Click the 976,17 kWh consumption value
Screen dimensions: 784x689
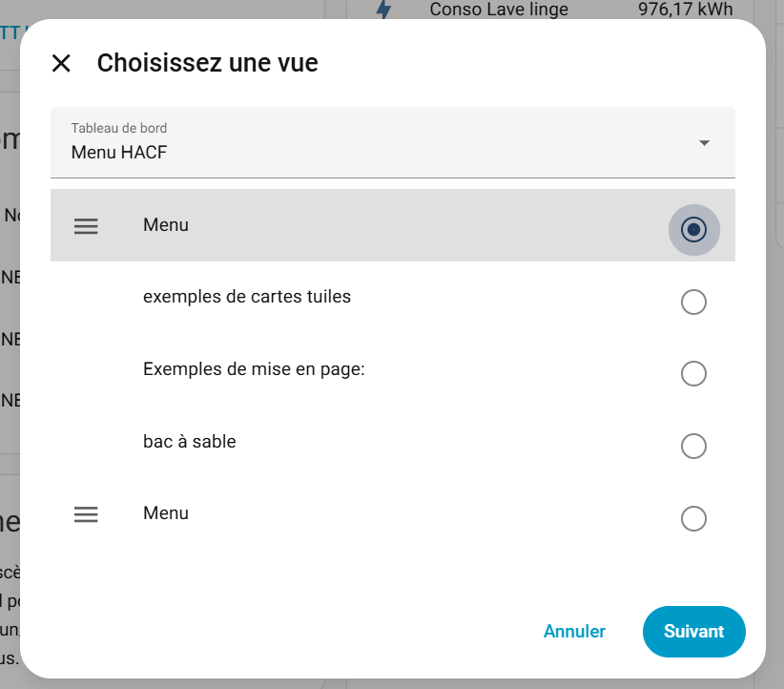(685, 10)
